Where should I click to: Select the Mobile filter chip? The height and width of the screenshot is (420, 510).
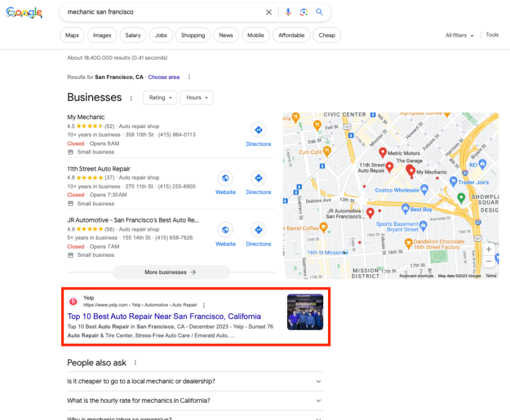pos(256,35)
